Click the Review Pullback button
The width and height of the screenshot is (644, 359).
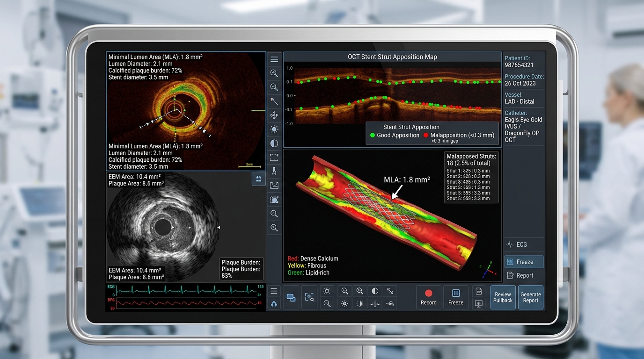[x=503, y=297]
